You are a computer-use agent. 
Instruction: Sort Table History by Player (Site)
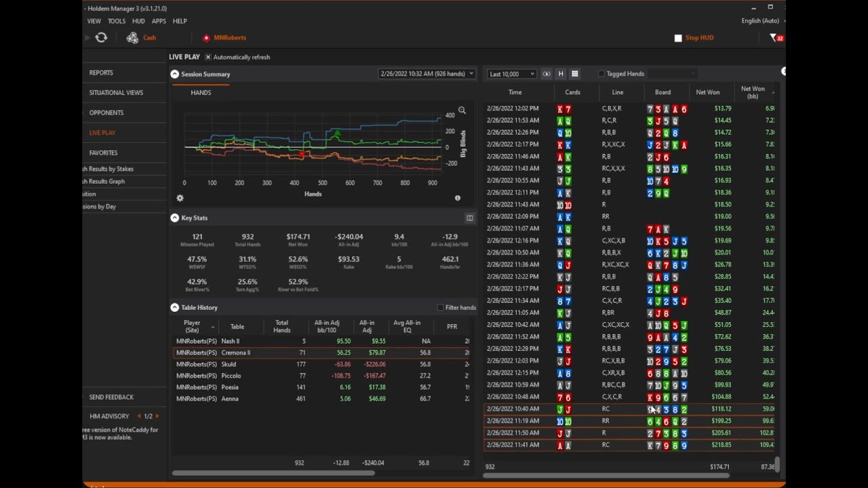click(x=192, y=327)
